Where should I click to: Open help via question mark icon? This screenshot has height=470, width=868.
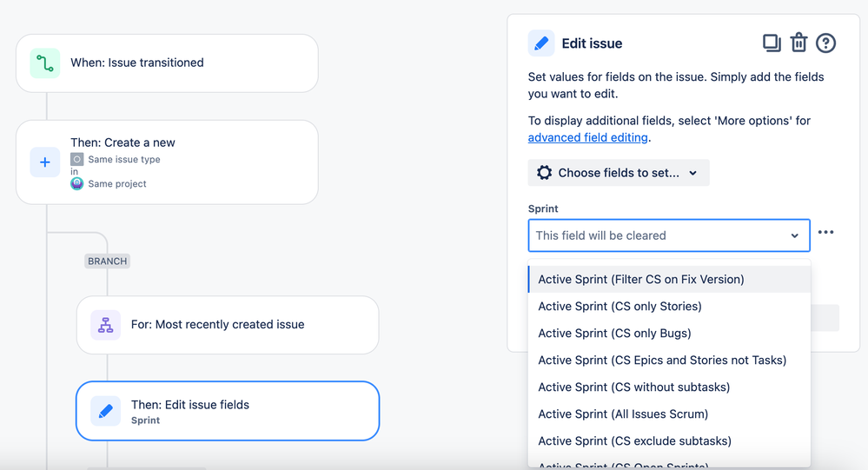825,43
